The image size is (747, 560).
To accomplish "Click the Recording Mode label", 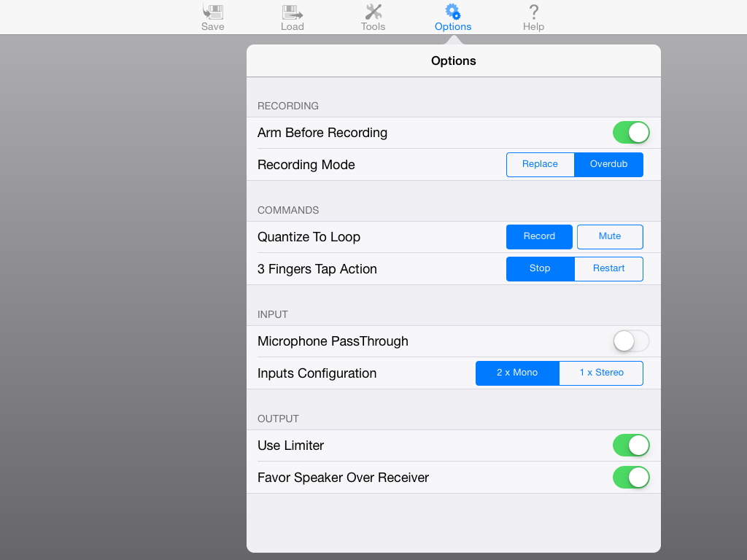I will point(306,164).
